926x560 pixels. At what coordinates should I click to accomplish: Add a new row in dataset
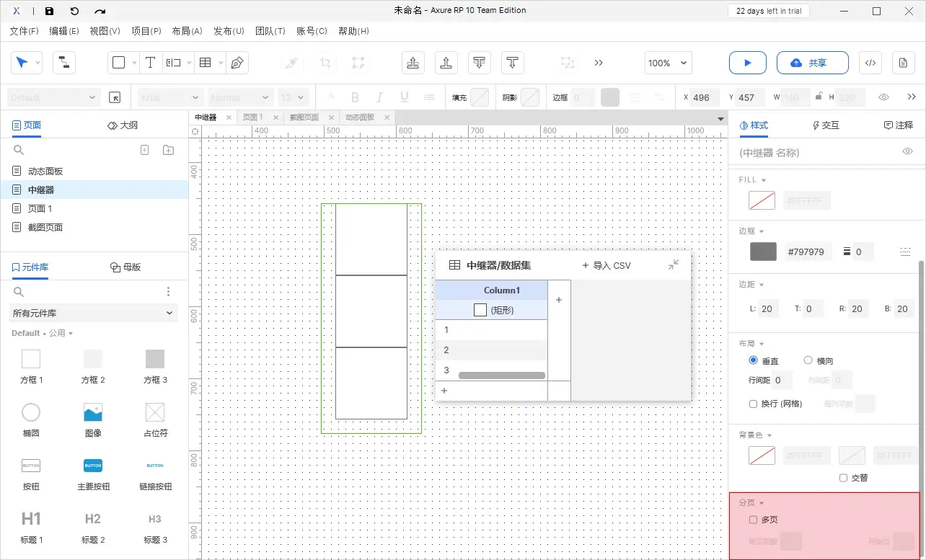(x=444, y=391)
